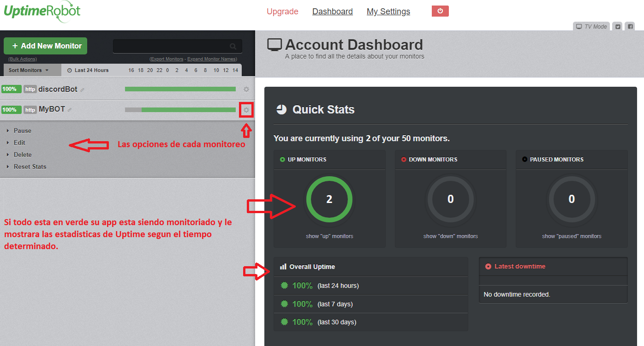Click the Bulk Actions link

click(23, 59)
